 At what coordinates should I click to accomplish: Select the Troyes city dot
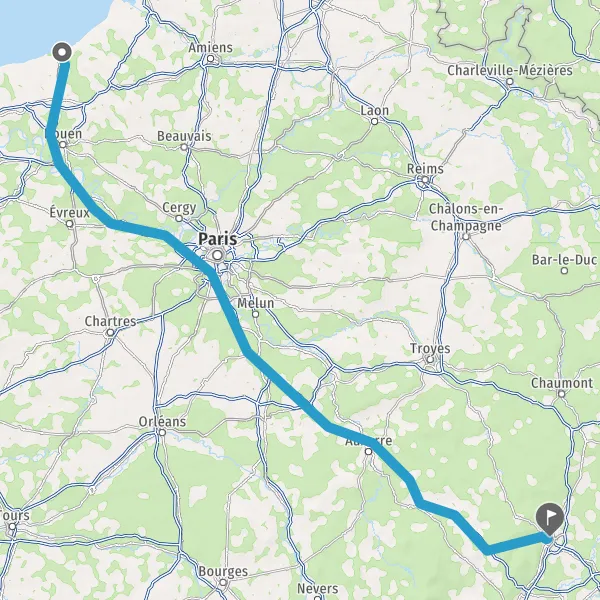[x=430, y=359]
